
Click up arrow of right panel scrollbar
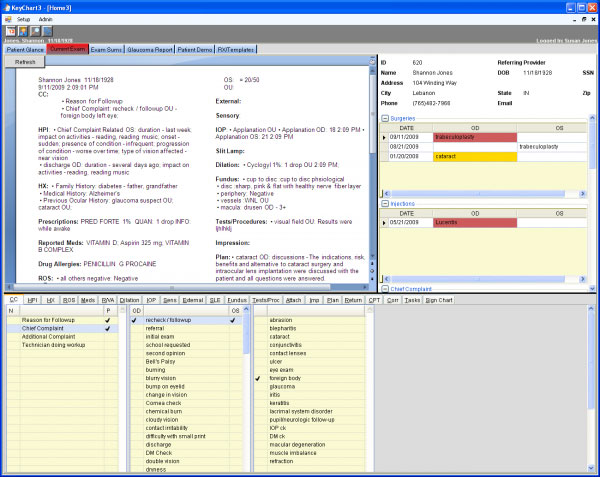pyautogui.click(x=592, y=118)
